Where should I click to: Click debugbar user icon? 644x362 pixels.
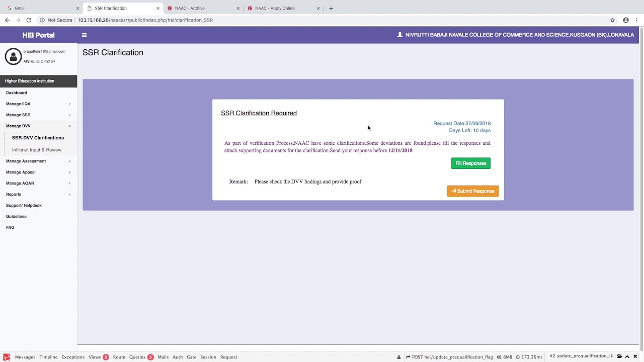(x=399, y=357)
